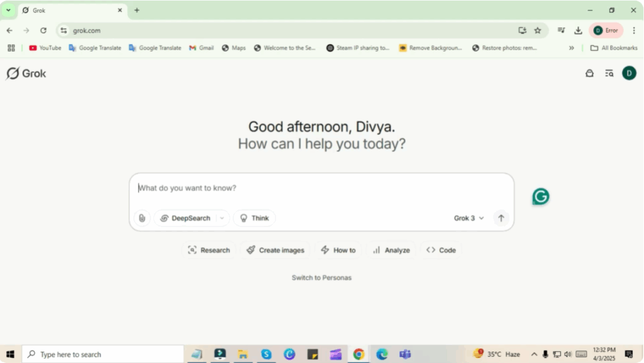Screen dimensions: 644x363
Task: Open the Gmail bookmark
Action: tap(201, 48)
